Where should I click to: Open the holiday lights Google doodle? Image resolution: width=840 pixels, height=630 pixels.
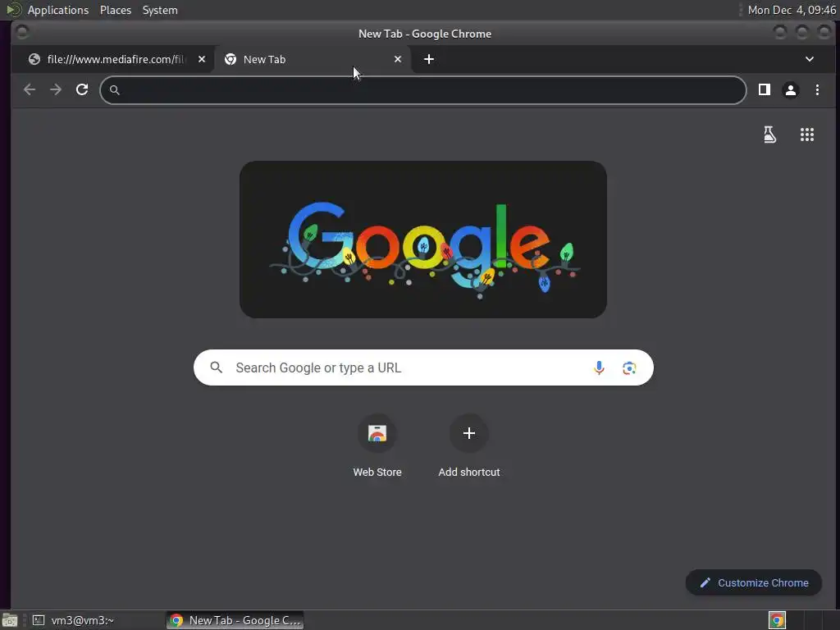pyautogui.click(x=423, y=240)
